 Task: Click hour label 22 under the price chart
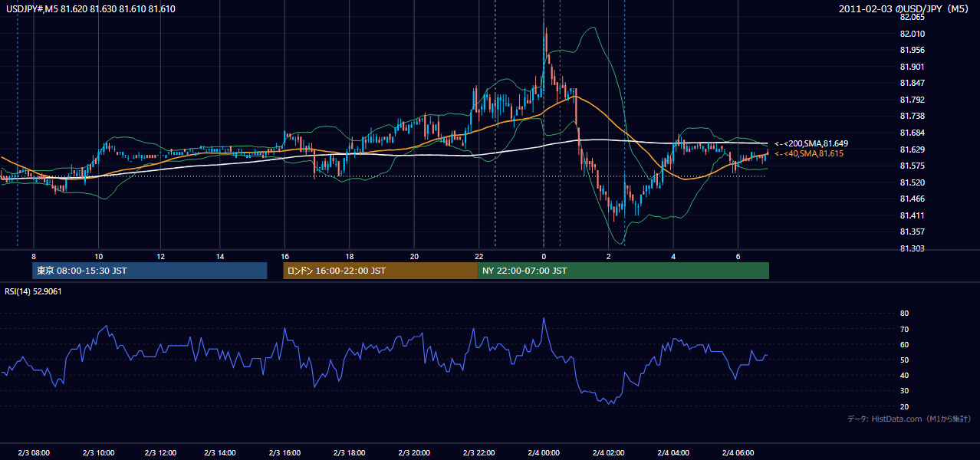tap(478, 256)
